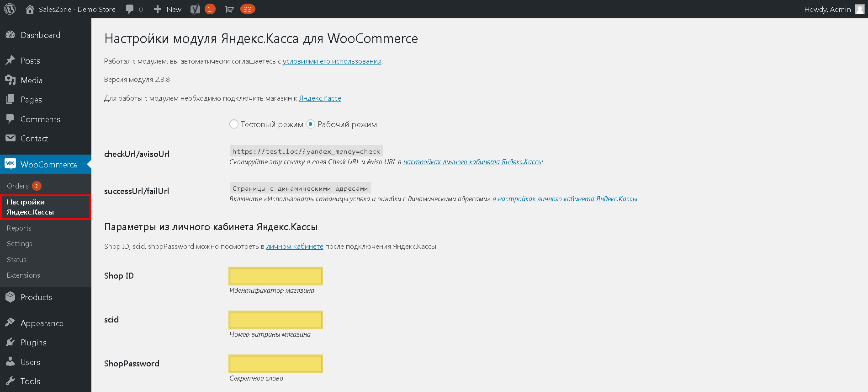Click Howdy, Admin account text
868x392 pixels.
point(827,9)
